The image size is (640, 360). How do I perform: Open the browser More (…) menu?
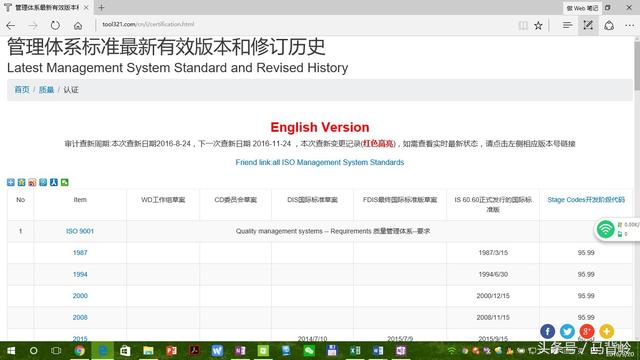[629, 25]
